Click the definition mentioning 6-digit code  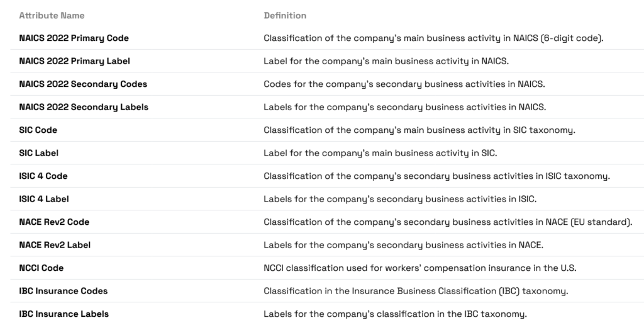click(433, 38)
